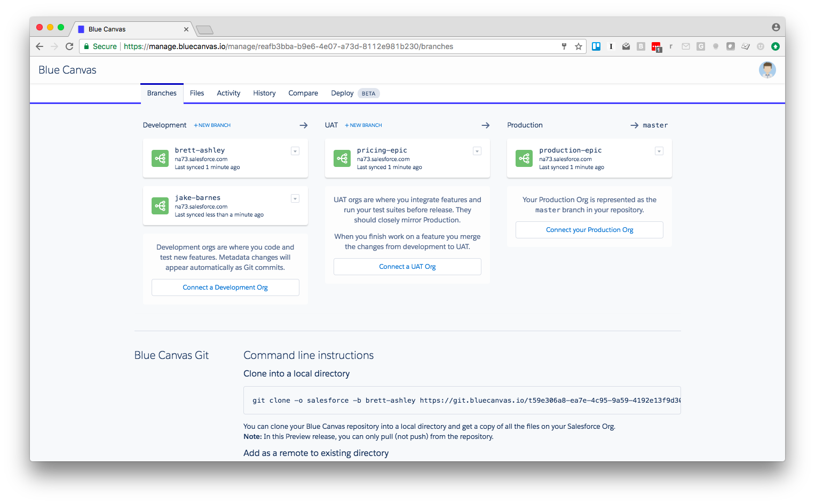Click the production-epic org green icon
This screenshot has width=815, height=504.
[524, 158]
